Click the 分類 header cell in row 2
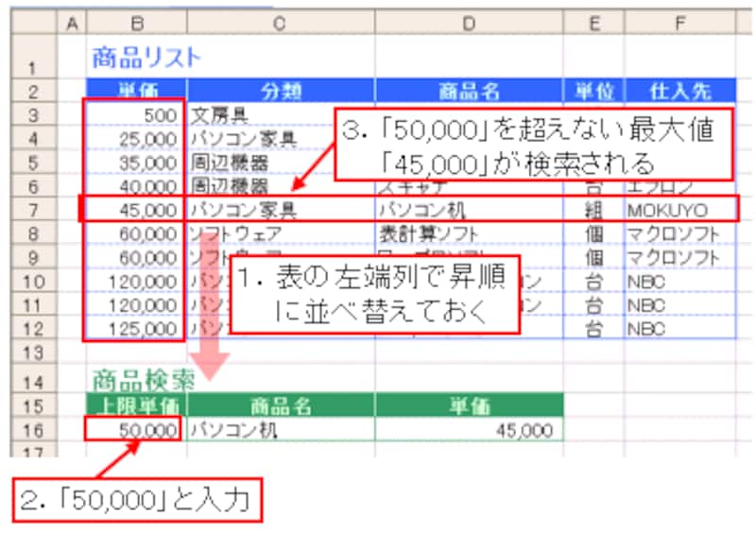 point(281,92)
